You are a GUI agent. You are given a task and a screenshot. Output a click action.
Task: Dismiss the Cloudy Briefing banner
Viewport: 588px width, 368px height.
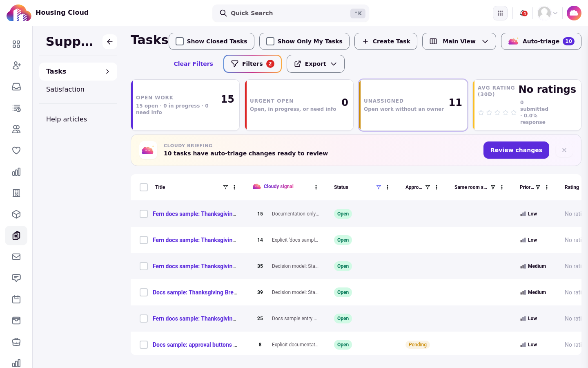564,150
